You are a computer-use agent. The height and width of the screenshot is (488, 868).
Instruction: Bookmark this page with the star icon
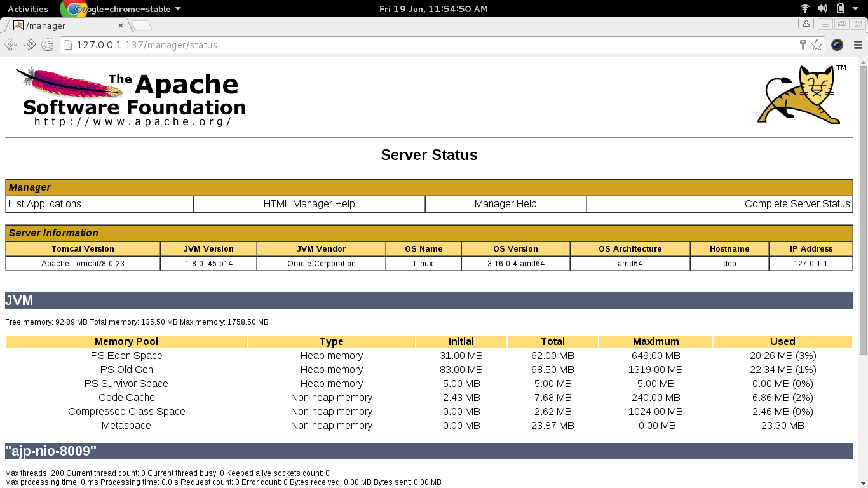pyautogui.click(x=817, y=45)
